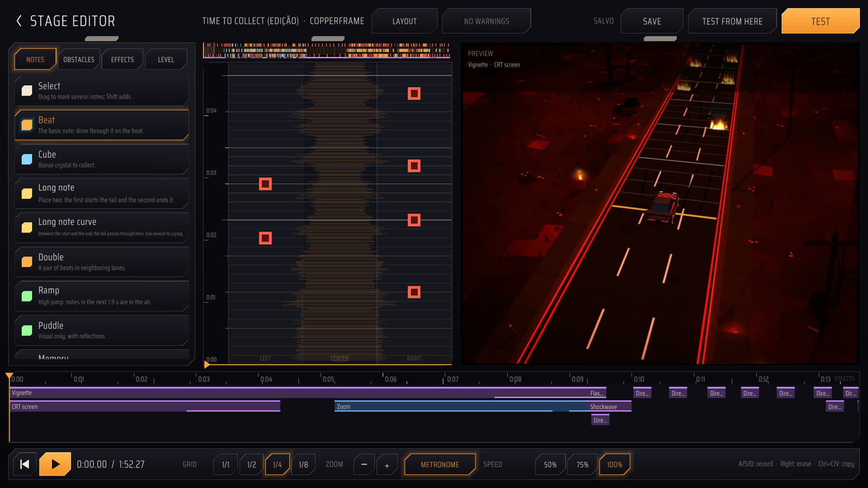Image resolution: width=868 pixels, height=488 pixels.
Task: Click the panel handle above Notes list
Action: click(x=102, y=39)
